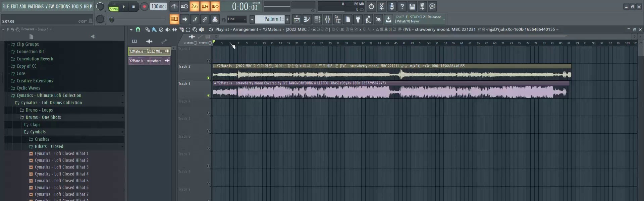644x201 pixels.
Task: Select the Mute tool in Playlist toolbar
Action: [x=168, y=30]
